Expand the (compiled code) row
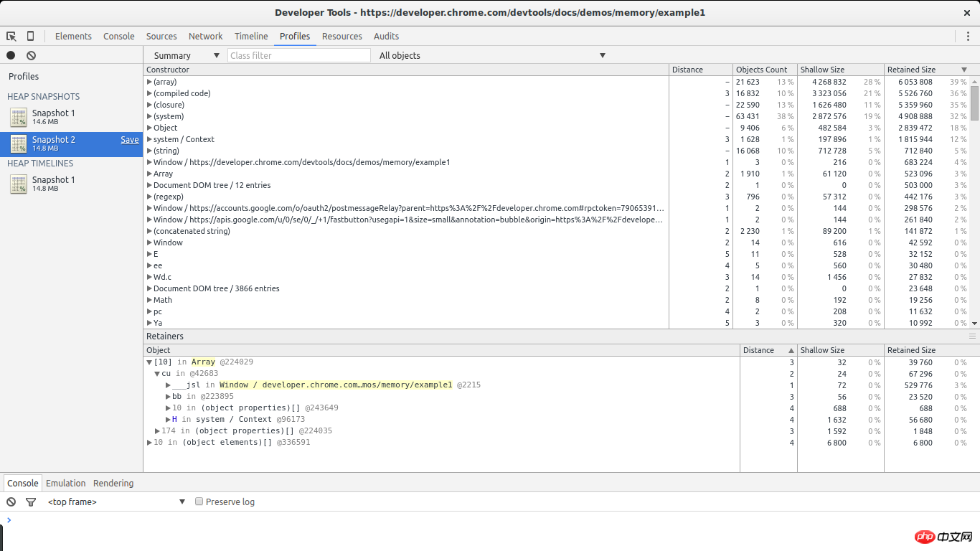Screen dimensions: 980x551 (149, 93)
